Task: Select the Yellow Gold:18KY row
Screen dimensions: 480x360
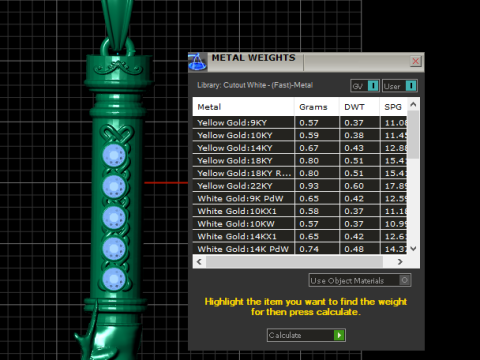Action: pos(300,161)
